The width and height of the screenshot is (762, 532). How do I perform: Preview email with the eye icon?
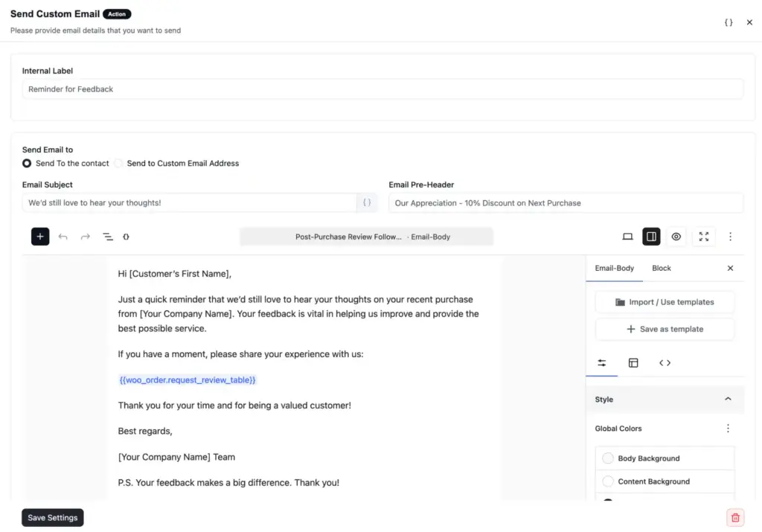676,237
